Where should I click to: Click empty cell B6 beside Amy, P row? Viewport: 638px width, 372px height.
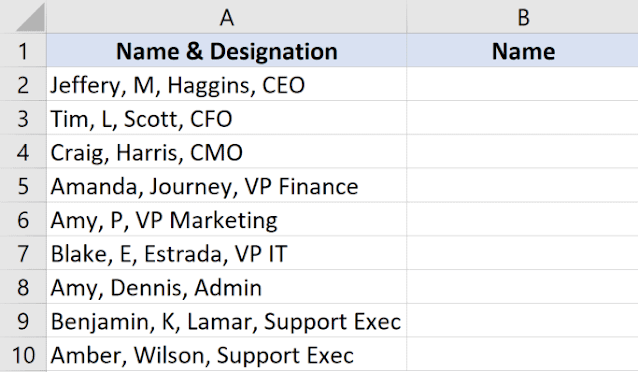[522, 219]
